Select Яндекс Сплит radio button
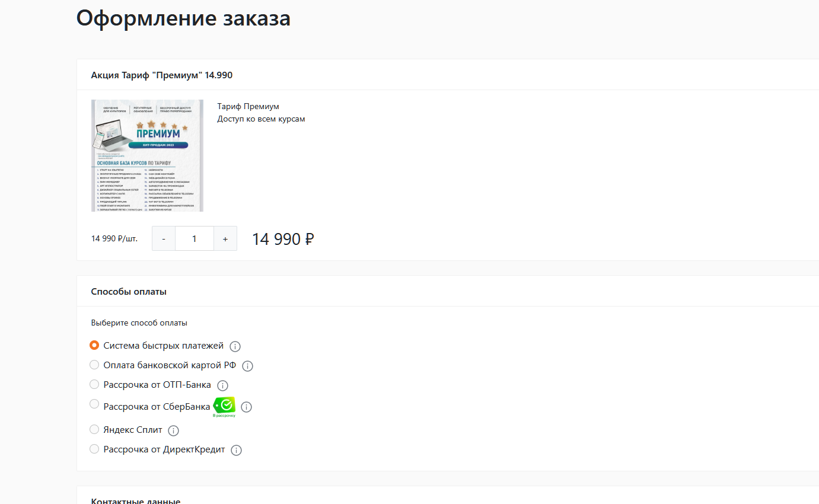 pyautogui.click(x=94, y=429)
